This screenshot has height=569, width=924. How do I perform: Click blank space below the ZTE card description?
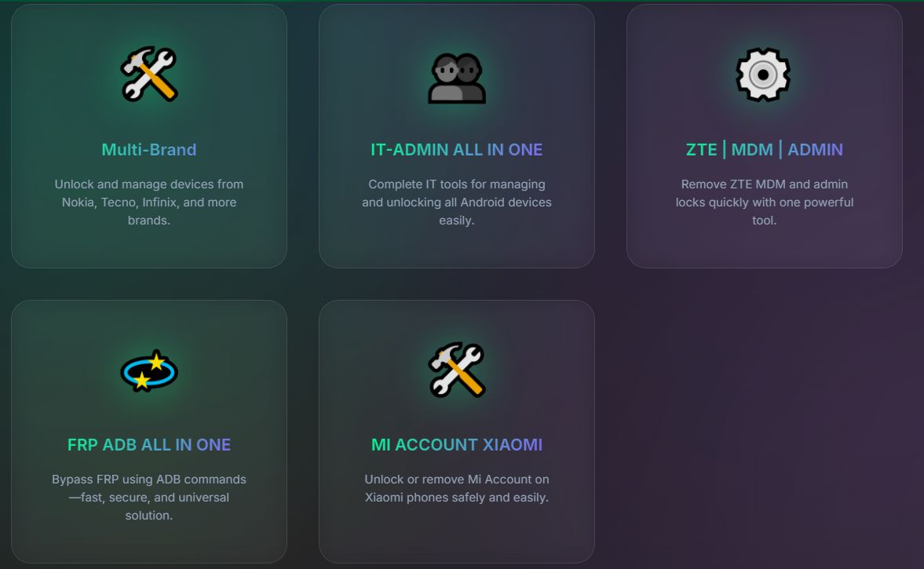point(765,247)
